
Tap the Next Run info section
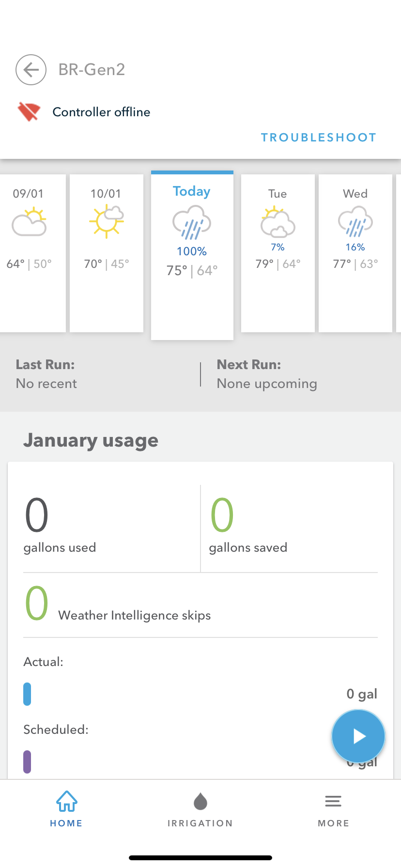(266, 374)
